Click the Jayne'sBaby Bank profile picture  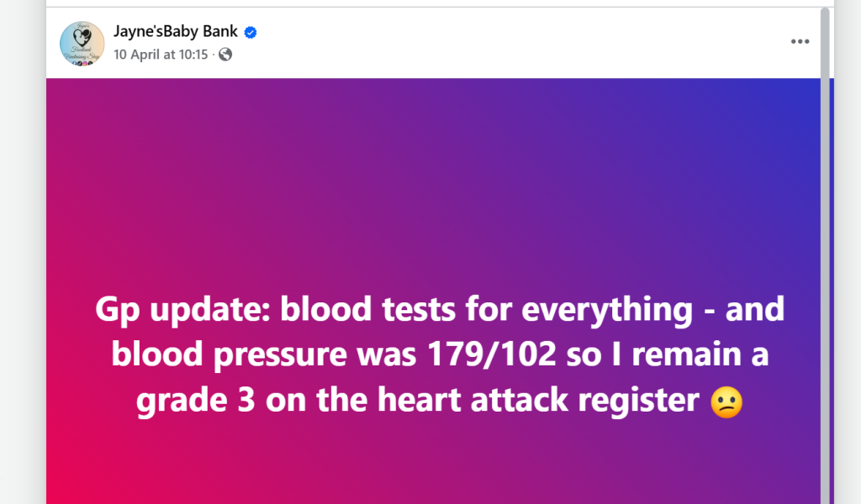click(82, 44)
